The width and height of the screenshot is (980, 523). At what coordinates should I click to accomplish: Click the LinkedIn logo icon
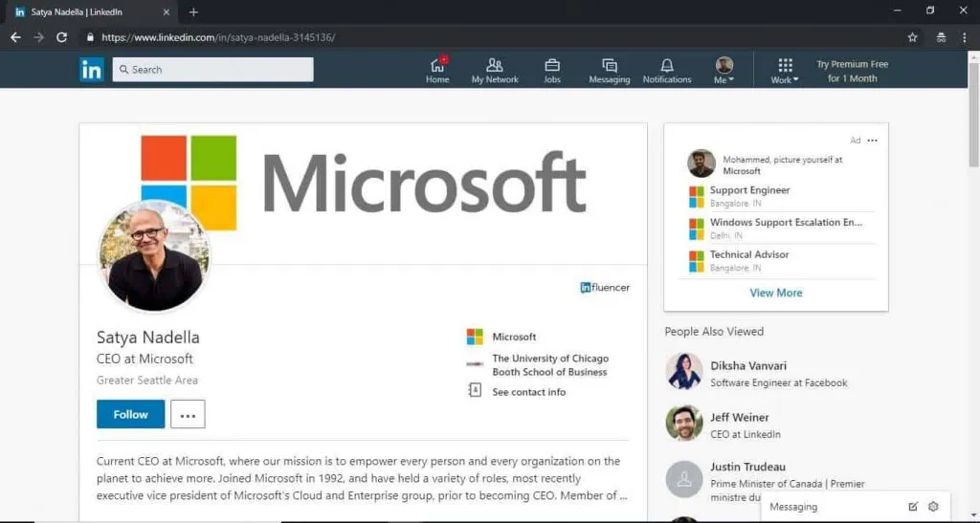tap(91, 70)
